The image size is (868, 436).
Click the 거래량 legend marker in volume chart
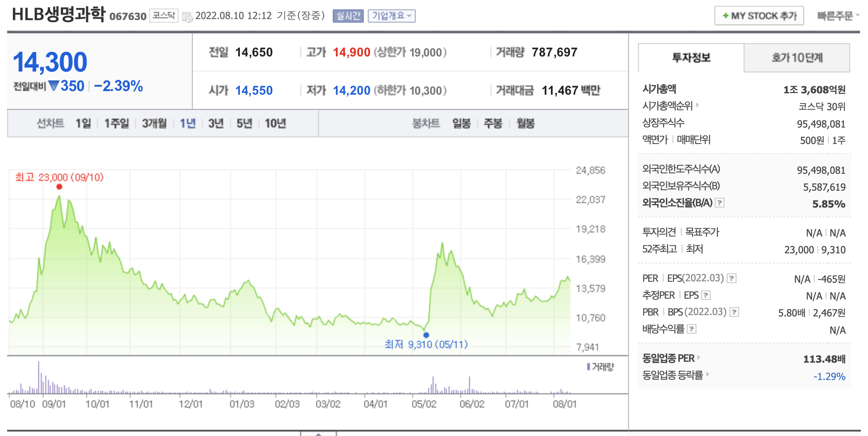tap(589, 367)
